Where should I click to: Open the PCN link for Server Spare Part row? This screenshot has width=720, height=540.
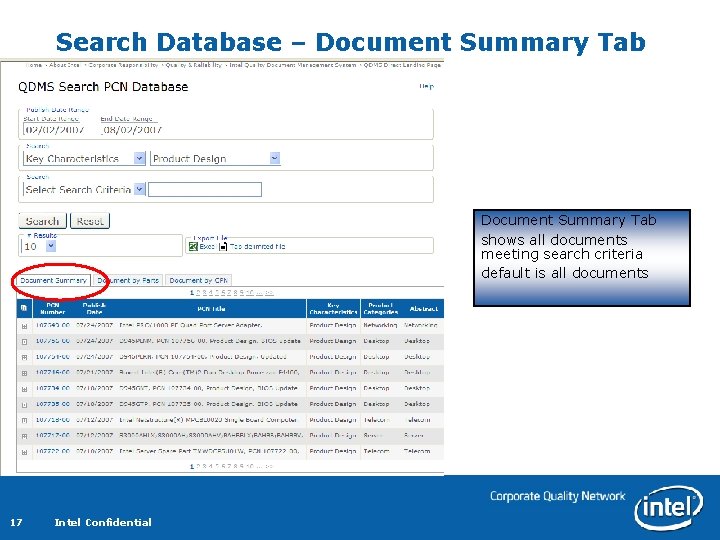(x=53, y=451)
